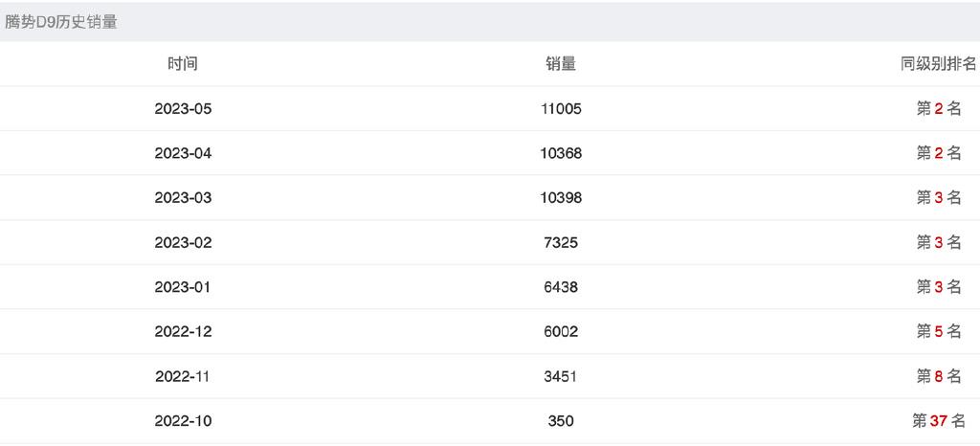
Task: Click the 第37名 ranking cell
Action: (938, 421)
